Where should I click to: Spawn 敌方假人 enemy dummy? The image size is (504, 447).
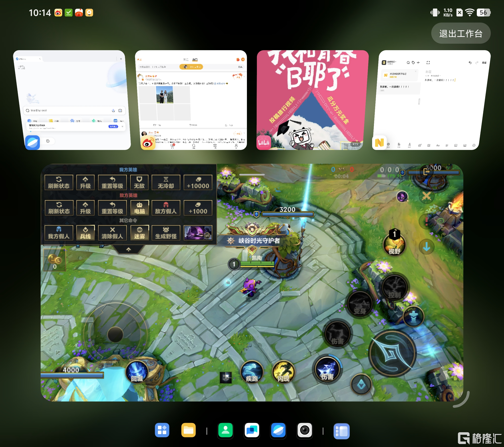coord(166,208)
